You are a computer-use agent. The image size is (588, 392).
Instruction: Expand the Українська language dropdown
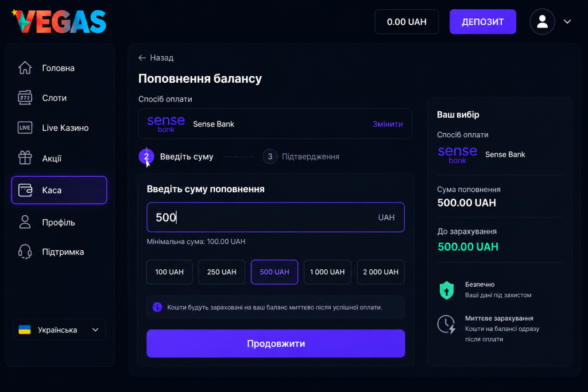coord(59,330)
